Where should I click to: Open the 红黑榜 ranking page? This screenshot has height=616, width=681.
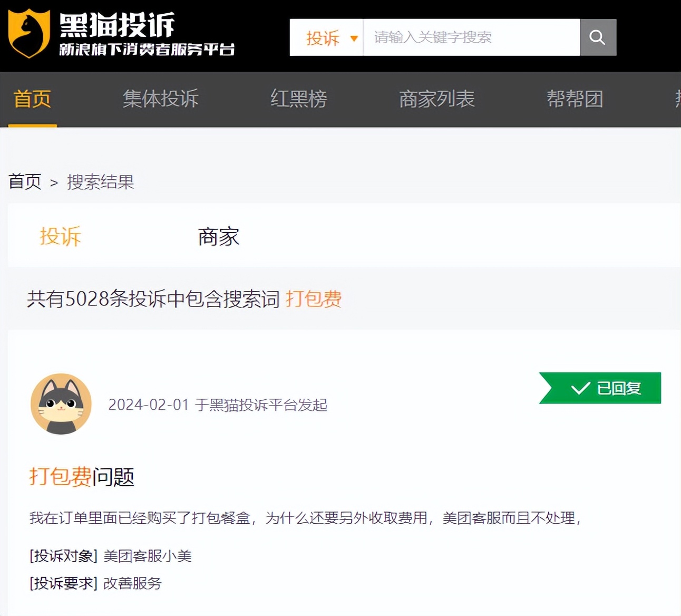pos(298,99)
